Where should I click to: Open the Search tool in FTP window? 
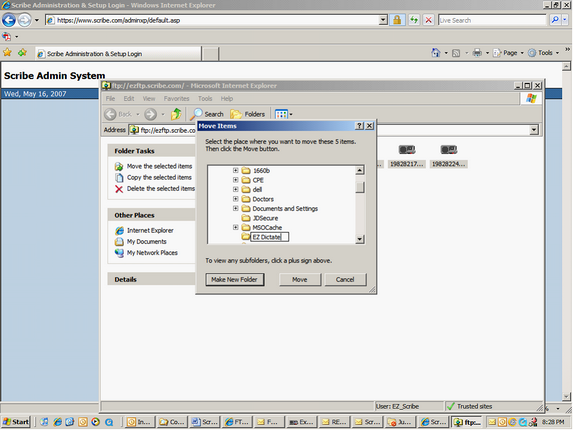coord(207,114)
